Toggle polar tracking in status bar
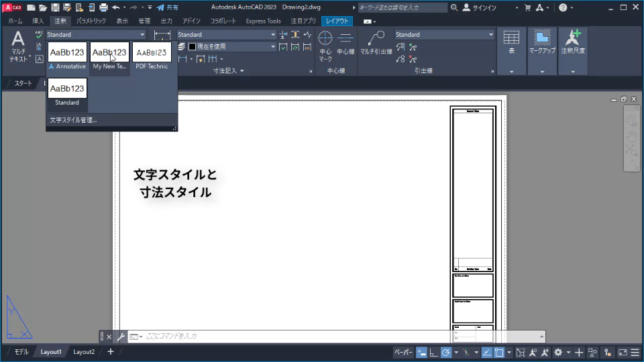Screen dimensions: 644x362 click(446, 352)
